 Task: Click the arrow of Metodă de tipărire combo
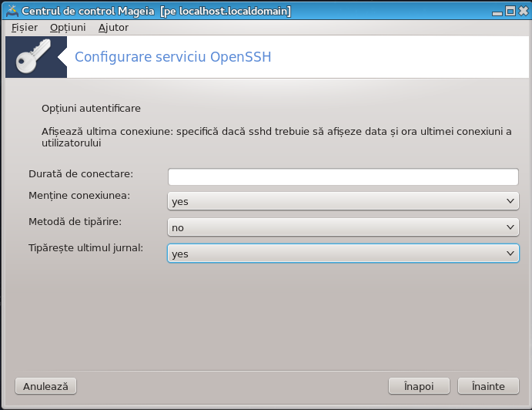[x=510, y=227]
